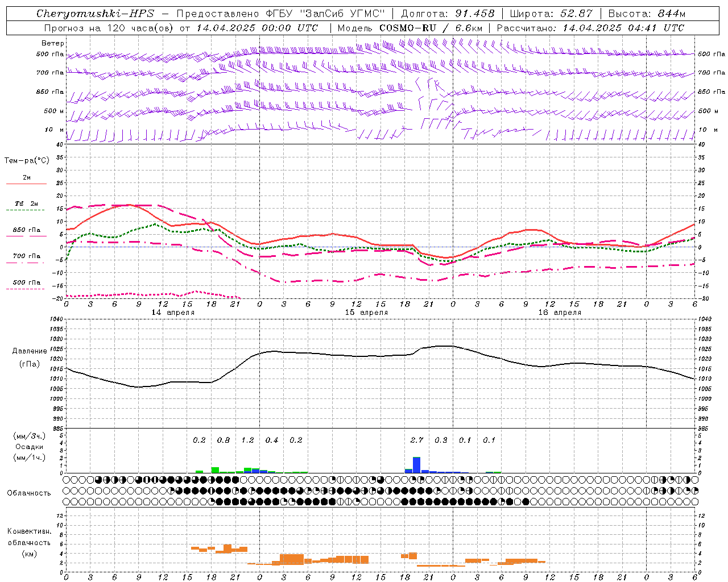Click the tallest blue precipitation bar

coord(416,465)
